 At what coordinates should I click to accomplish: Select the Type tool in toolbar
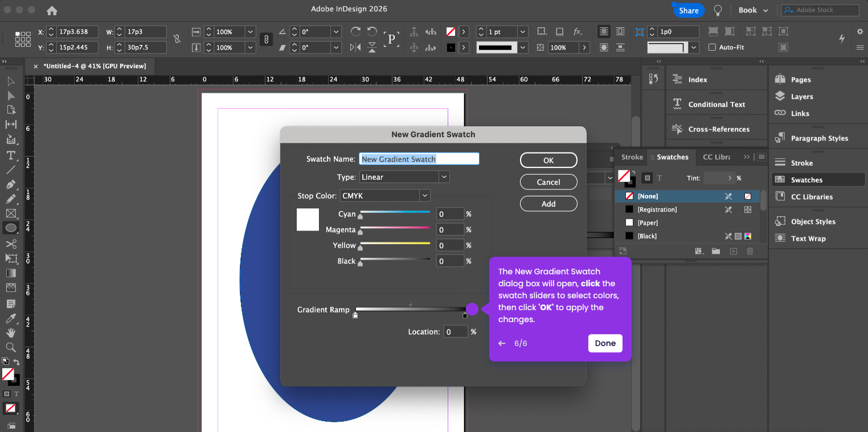pos(11,155)
